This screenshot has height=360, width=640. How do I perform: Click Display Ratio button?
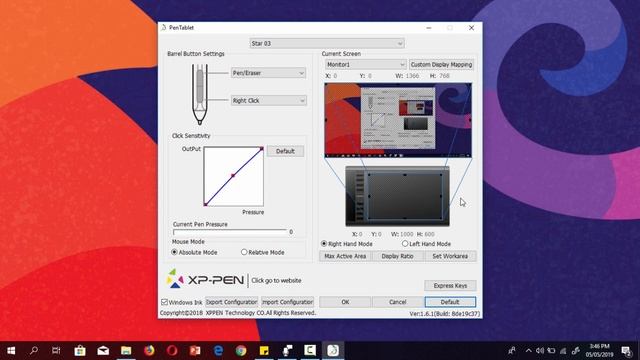(397, 256)
